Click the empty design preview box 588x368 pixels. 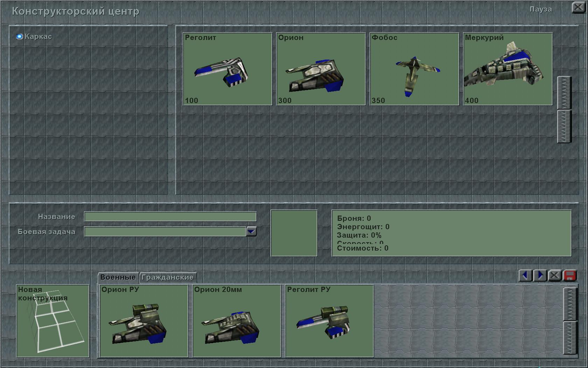pos(294,233)
